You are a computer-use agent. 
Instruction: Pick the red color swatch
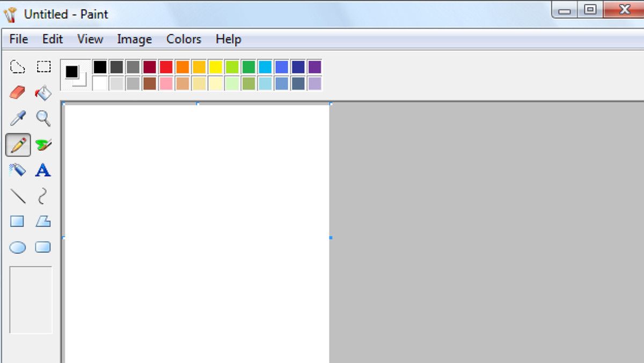point(166,67)
